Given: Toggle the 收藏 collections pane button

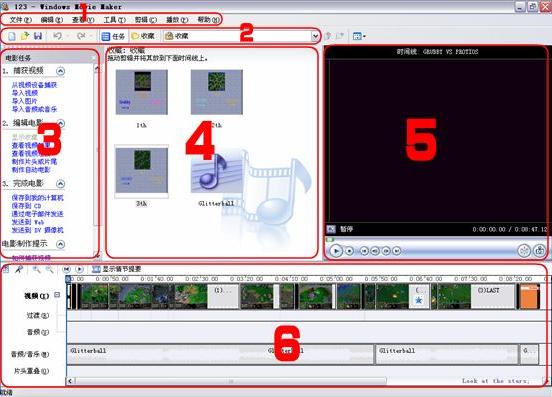Looking at the screenshot, I should point(143,36).
